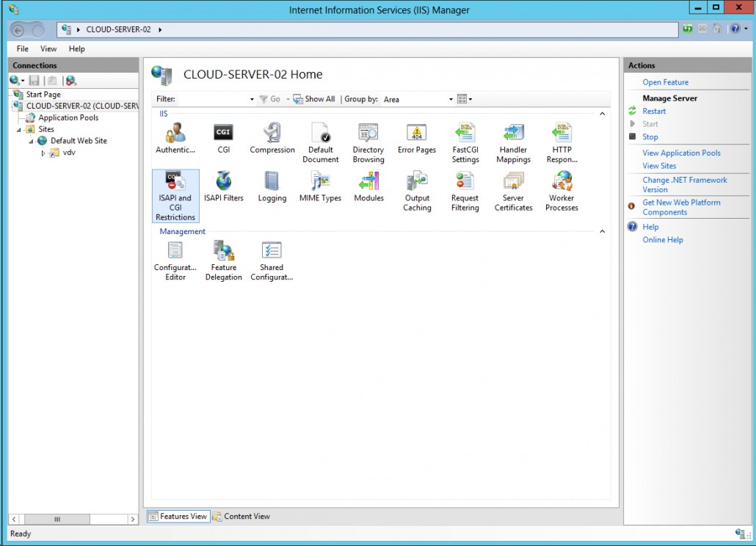This screenshot has width=756, height=546.
Task: Expand the vdv tree node
Action: point(43,153)
